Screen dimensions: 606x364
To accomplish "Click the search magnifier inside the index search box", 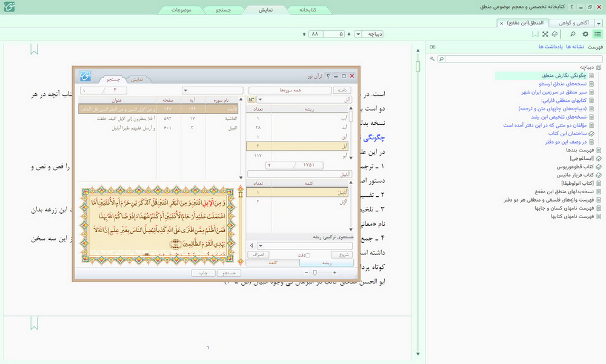I will click(441, 59).
